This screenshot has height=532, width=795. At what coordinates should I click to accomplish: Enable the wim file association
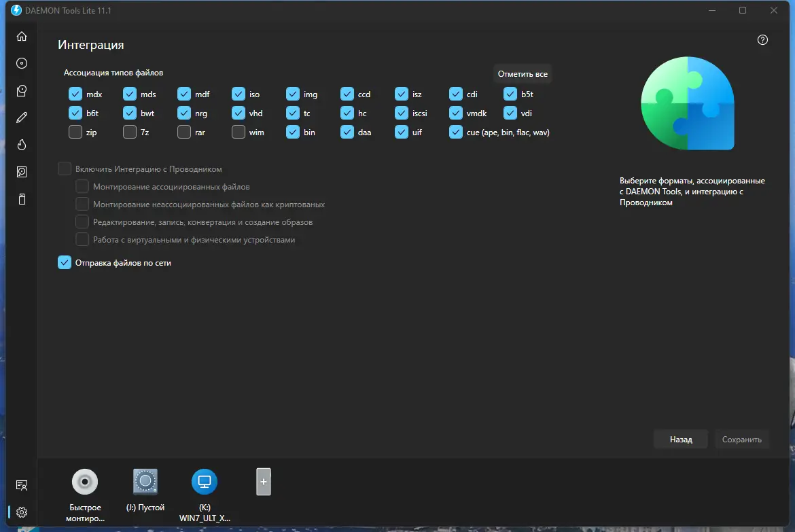tap(238, 132)
